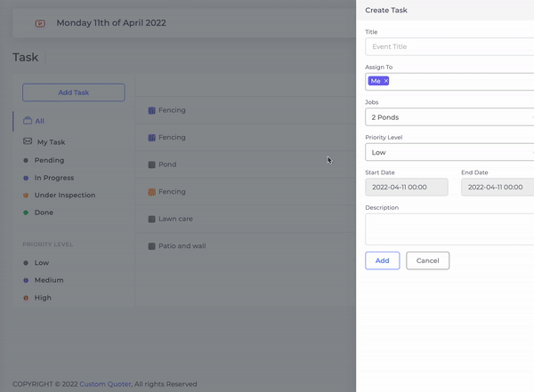Expand the Priority Level dropdown set to Low
534x392 pixels.
point(449,152)
